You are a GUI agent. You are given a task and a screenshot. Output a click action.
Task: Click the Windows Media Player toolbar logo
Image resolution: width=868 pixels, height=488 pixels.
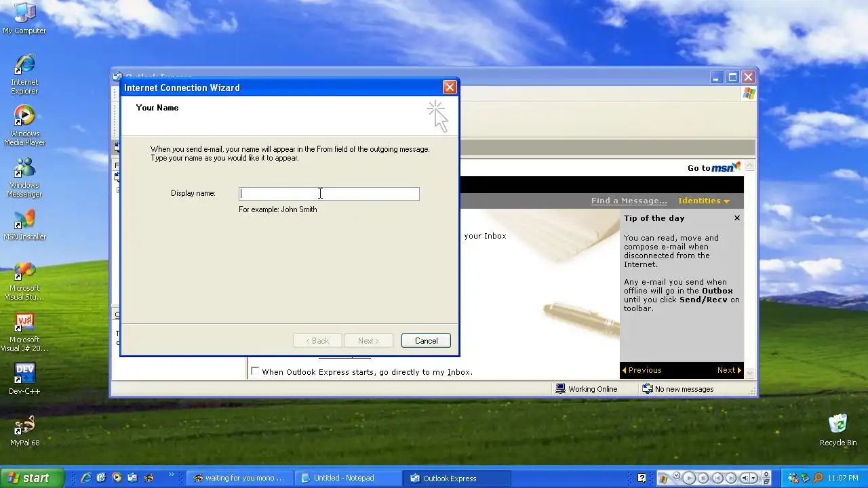point(663,479)
